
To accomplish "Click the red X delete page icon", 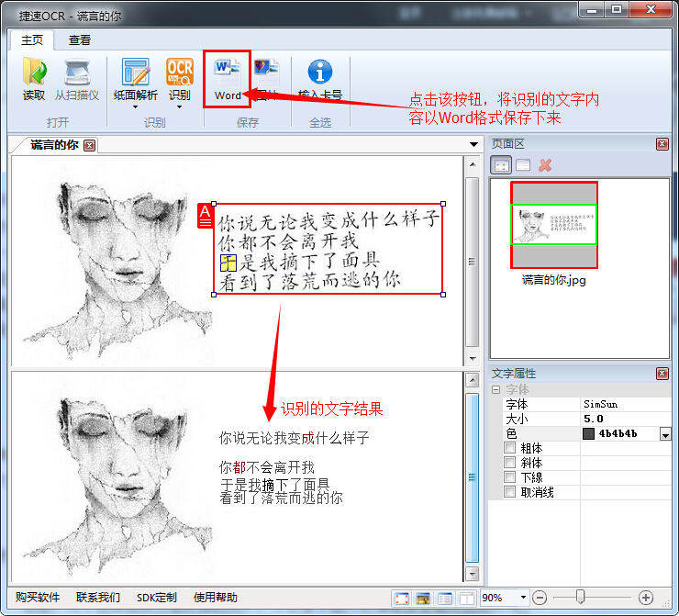I will (545, 165).
